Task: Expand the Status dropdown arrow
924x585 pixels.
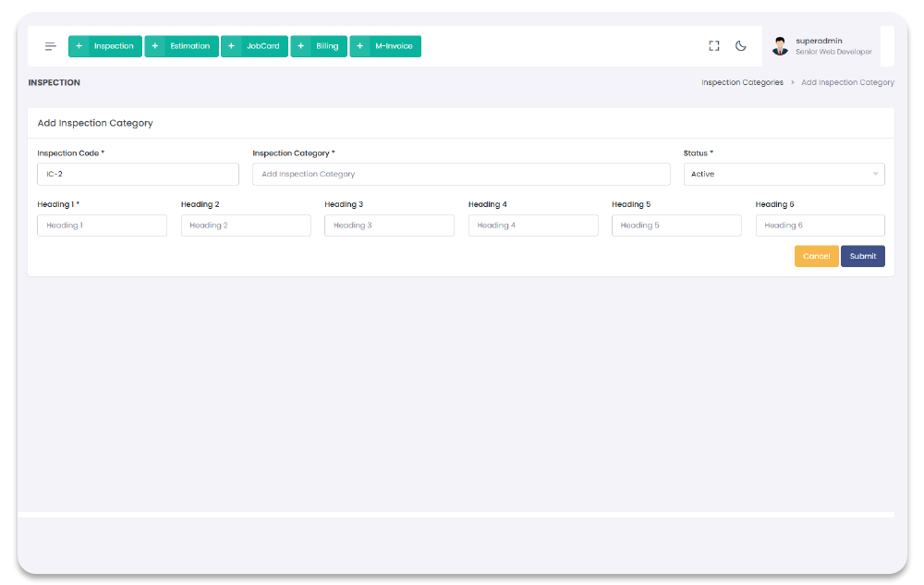Action: click(875, 174)
